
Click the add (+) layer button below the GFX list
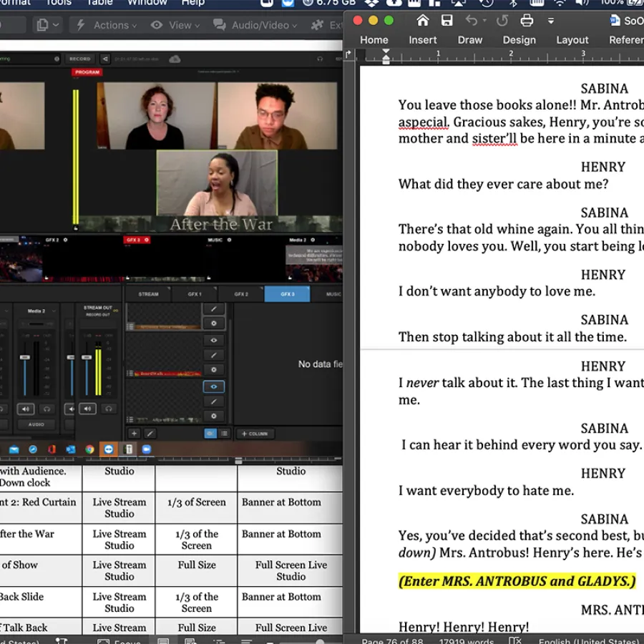(x=134, y=434)
